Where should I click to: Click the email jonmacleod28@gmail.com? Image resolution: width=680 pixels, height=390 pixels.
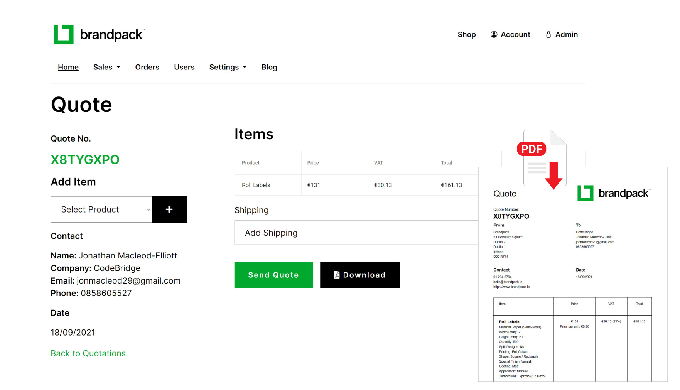point(128,281)
